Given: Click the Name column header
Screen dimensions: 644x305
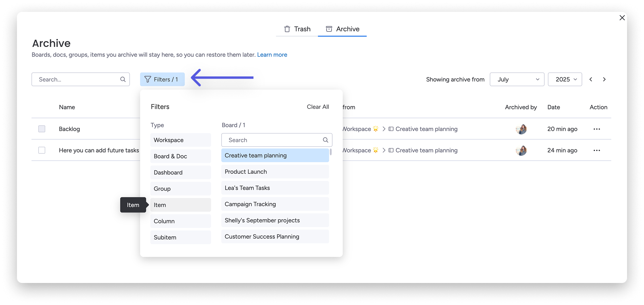Looking at the screenshot, I should tap(67, 107).
